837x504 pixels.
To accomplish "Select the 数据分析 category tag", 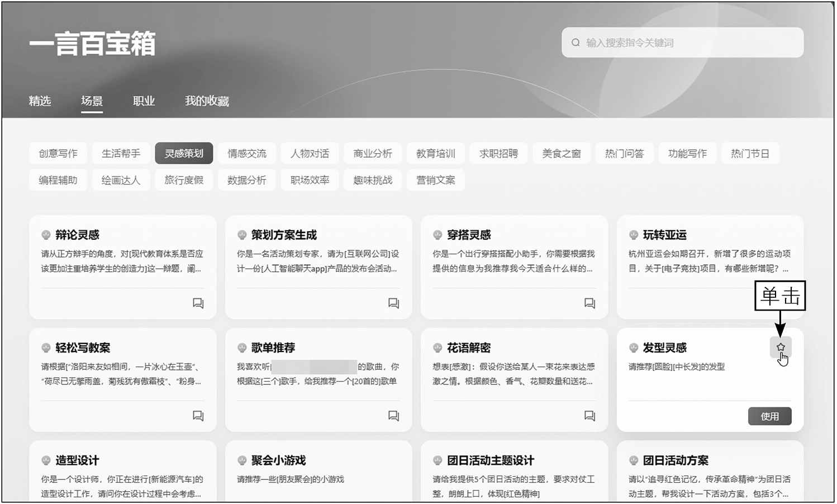I will (247, 180).
